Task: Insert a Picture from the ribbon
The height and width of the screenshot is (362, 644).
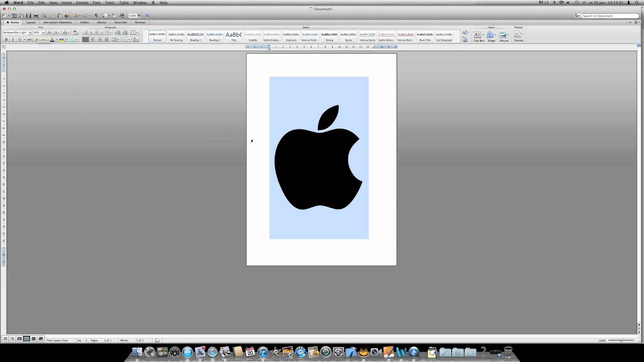Action: [504, 36]
